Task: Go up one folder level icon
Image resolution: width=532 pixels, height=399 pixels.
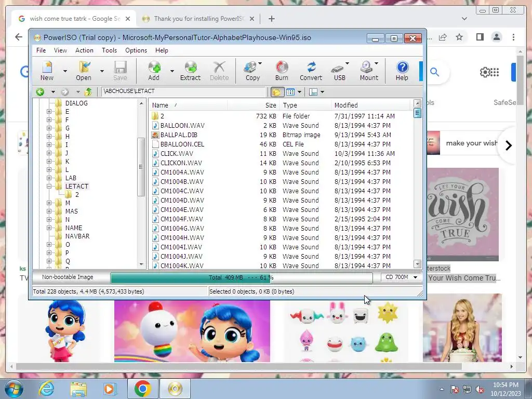Action: coord(88,91)
